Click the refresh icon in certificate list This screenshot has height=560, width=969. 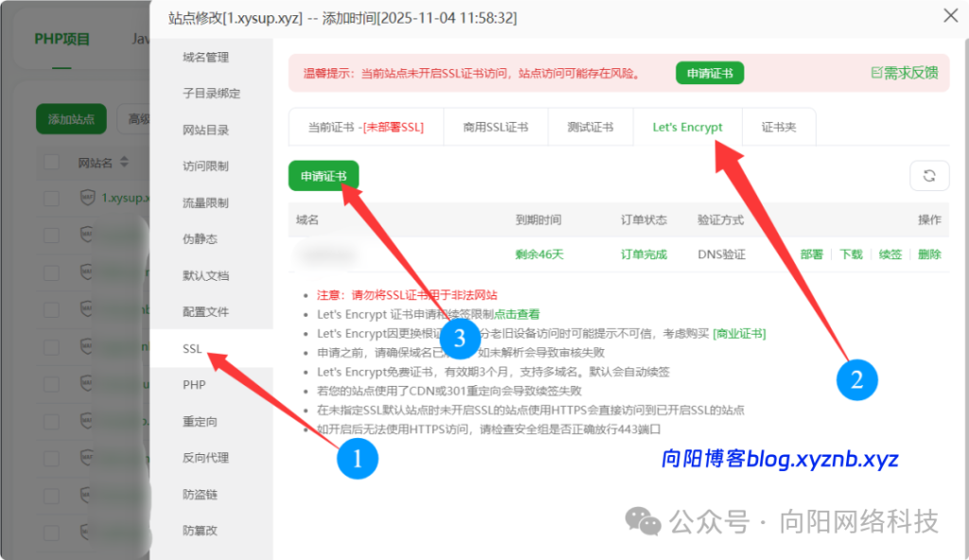coord(928,176)
